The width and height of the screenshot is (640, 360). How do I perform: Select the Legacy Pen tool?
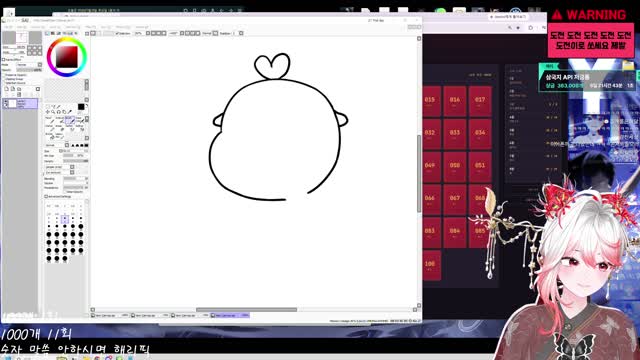coord(60,136)
